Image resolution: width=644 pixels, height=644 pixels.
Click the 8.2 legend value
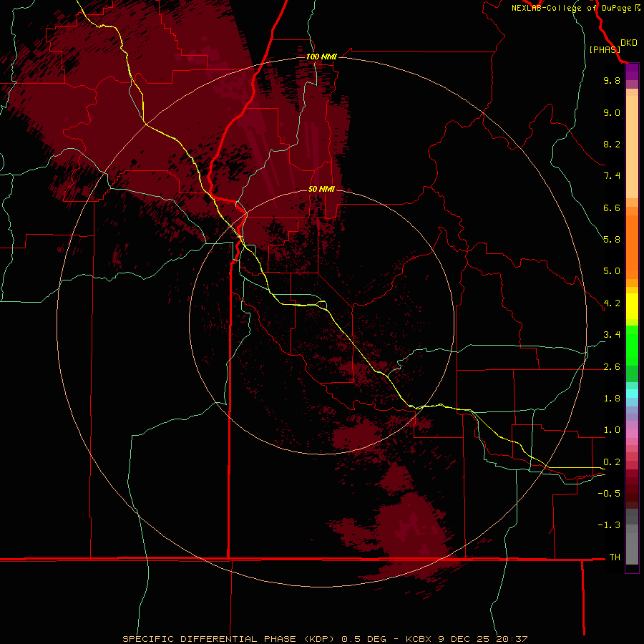coord(612,144)
